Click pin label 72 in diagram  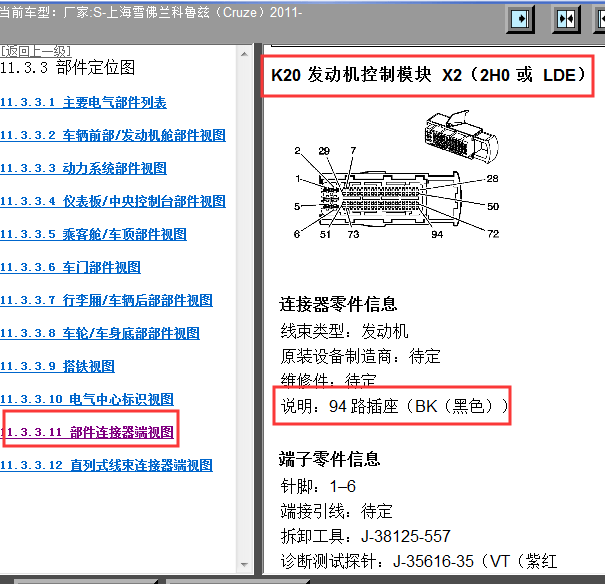[x=493, y=234]
